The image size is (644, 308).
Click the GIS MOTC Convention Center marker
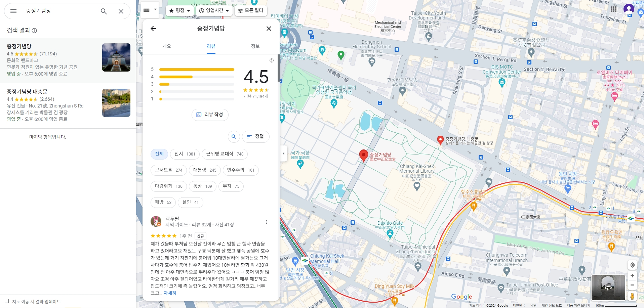click(502, 83)
